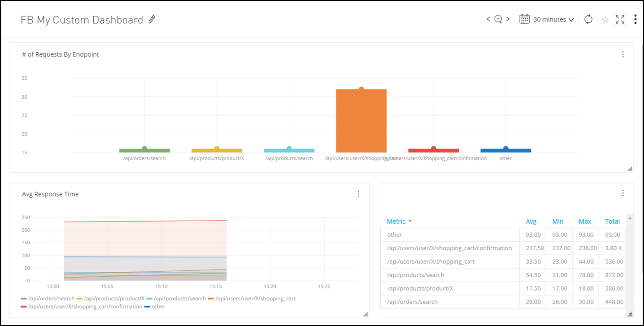Open the Requests By Endpoint widget menu

point(622,54)
